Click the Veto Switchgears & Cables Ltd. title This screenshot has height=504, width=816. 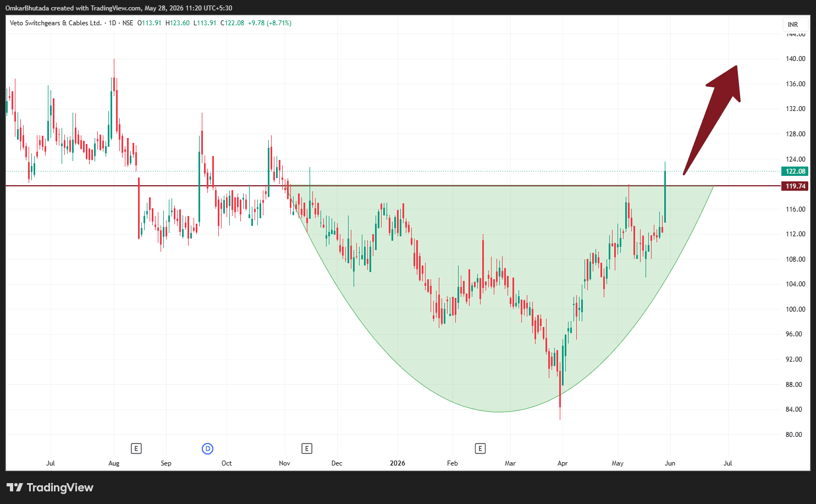(56, 23)
